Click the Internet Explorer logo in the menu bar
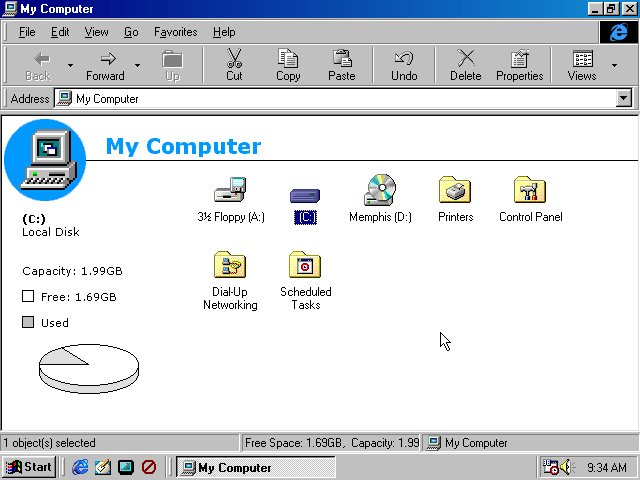This screenshot has height=480, width=640. [x=618, y=32]
